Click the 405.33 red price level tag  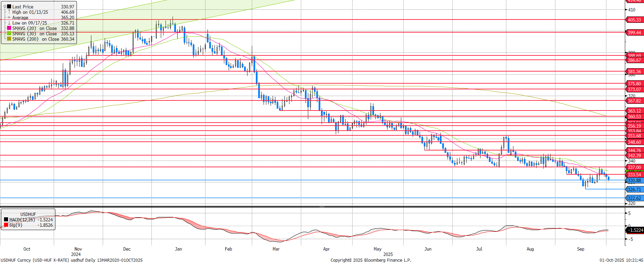coord(634,20)
